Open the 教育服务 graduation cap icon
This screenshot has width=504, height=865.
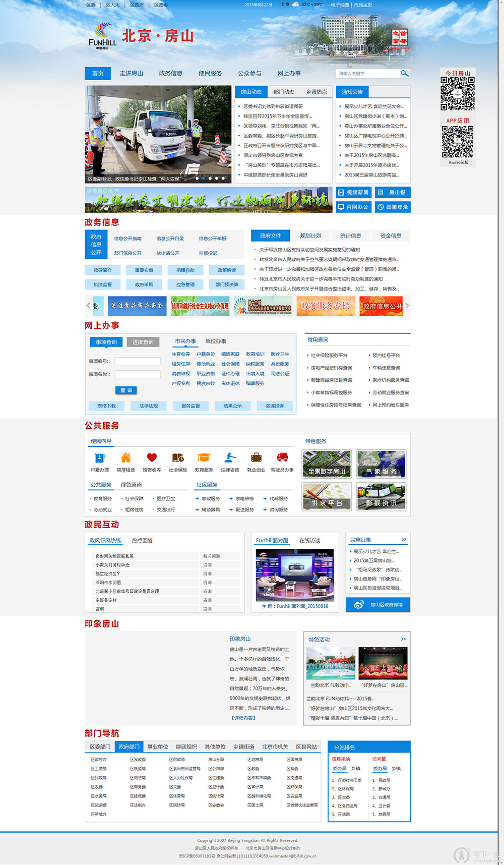(204, 457)
